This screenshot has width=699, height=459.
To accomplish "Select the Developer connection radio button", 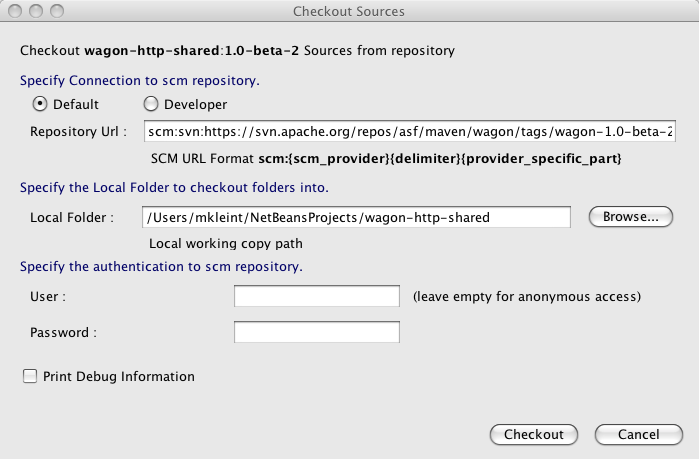I will (x=151, y=104).
